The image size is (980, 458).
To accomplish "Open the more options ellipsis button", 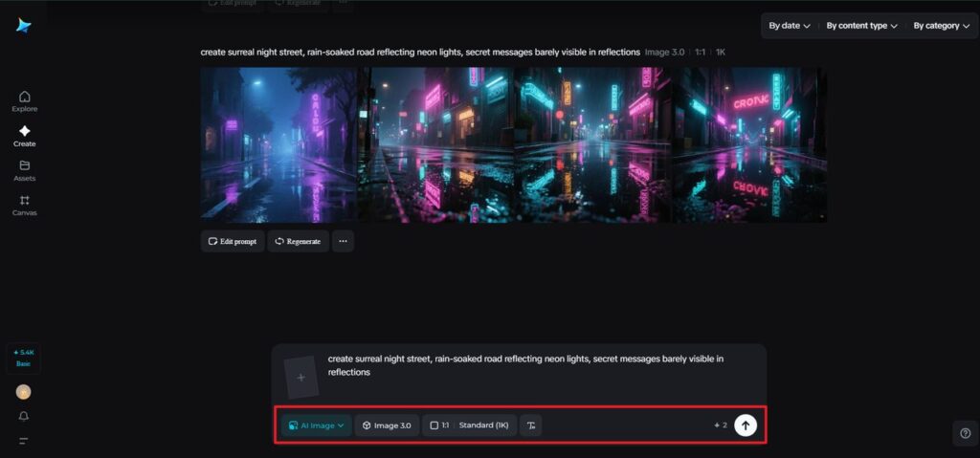I will [x=343, y=241].
